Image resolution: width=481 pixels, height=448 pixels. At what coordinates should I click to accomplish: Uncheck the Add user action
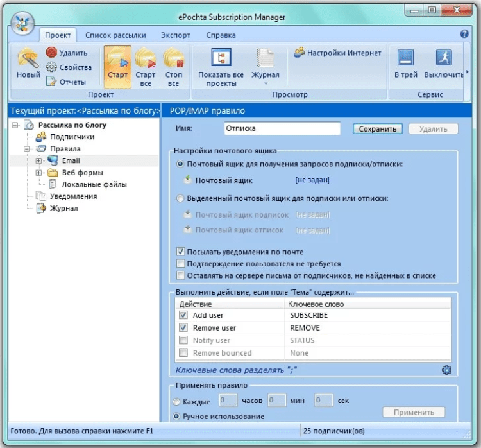tap(183, 315)
